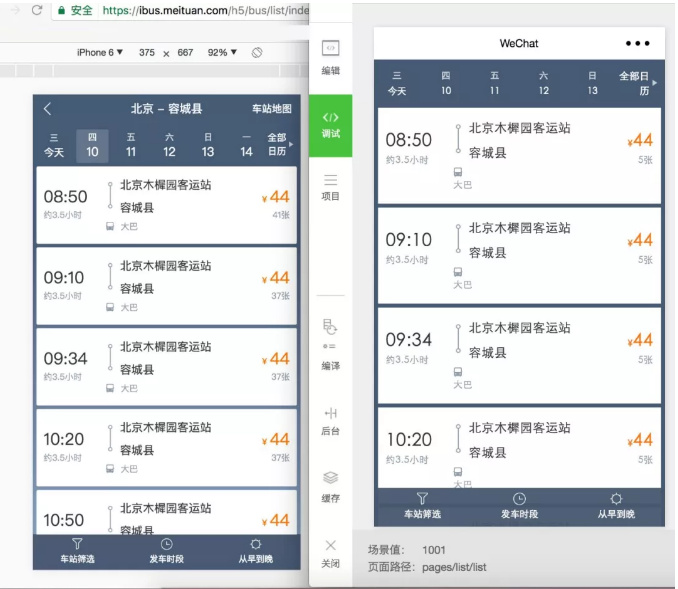Select 调试 debug tab in devtools sidebar
Screen dimensions: 678x589
coord(330,125)
